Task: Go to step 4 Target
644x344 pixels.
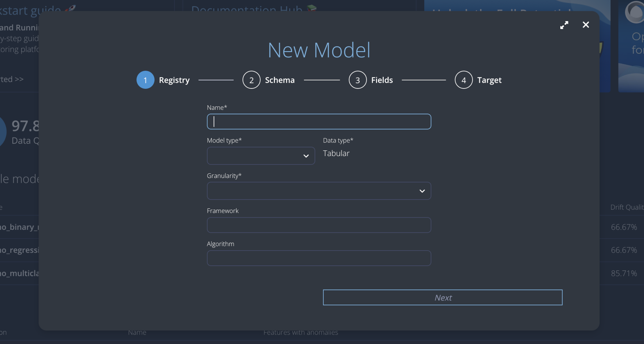Action: pyautogui.click(x=478, y=80)
